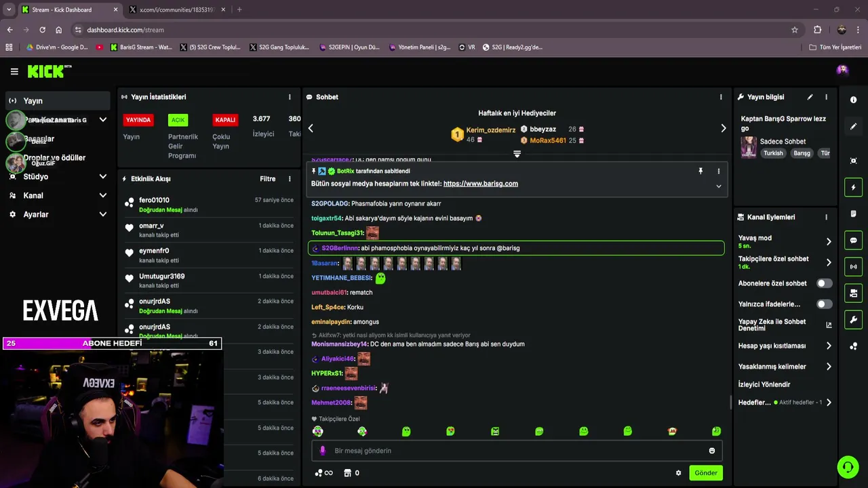
Task: Click the lightning bolt icon in right sidebar
Action: click(853, 187)
